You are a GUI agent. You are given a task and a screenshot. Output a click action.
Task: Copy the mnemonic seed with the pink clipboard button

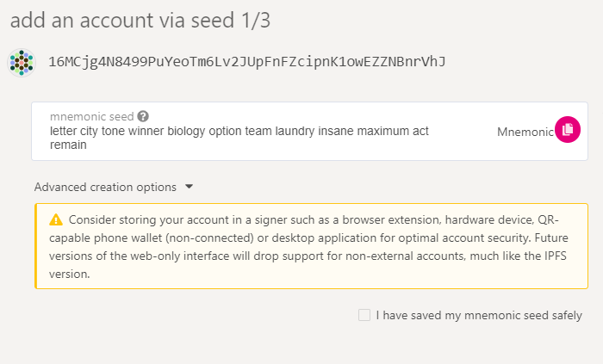point(567,129)
